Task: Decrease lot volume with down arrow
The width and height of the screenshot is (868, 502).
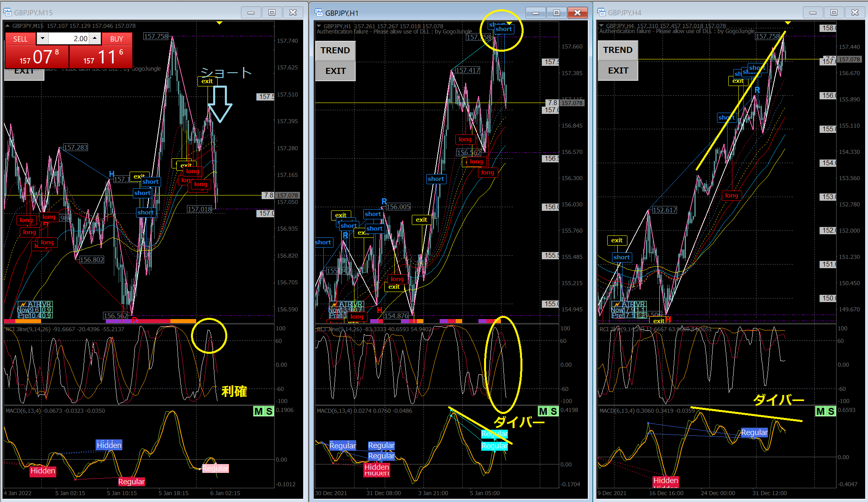Action: 42,39
